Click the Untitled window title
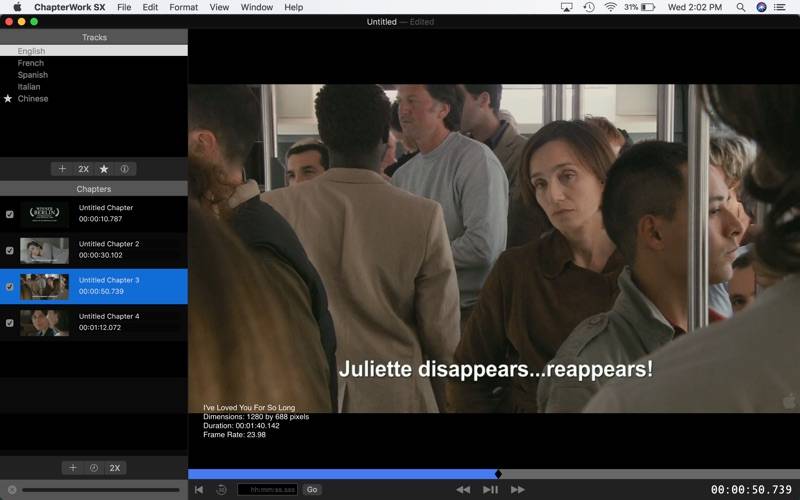Image resolution: width=800 pixels, height=500 pixels. (382, 22)
